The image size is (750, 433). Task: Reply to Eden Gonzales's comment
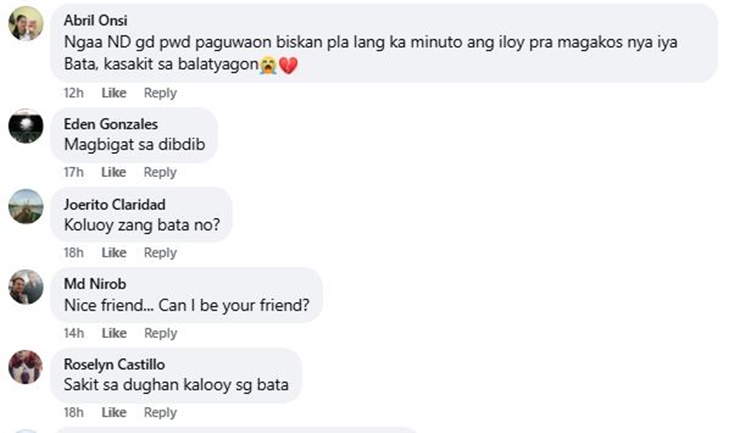(x=160, y=172)
